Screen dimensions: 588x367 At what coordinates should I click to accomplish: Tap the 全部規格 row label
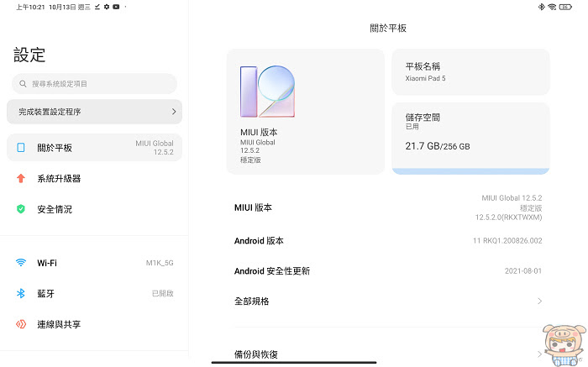(x=252, y=301)
